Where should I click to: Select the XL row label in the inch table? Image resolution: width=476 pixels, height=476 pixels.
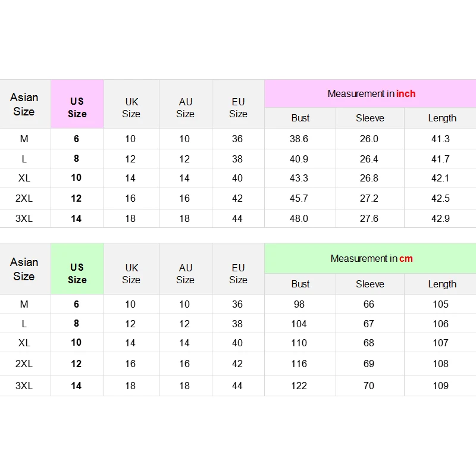[24, 178]
